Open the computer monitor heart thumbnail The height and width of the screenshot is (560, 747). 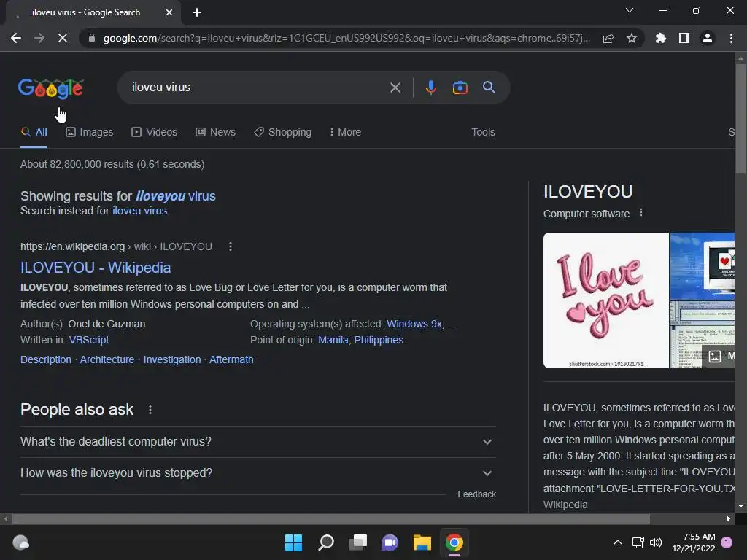click(x=703, y=265)
